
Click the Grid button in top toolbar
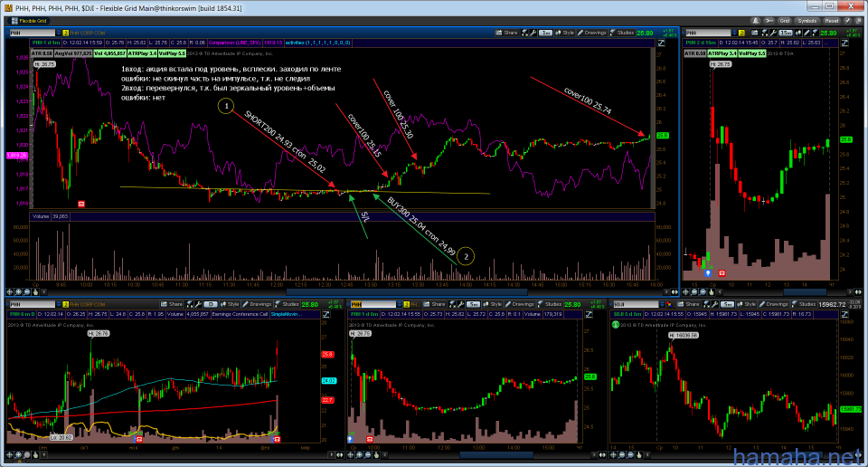(x=785, y=21)
